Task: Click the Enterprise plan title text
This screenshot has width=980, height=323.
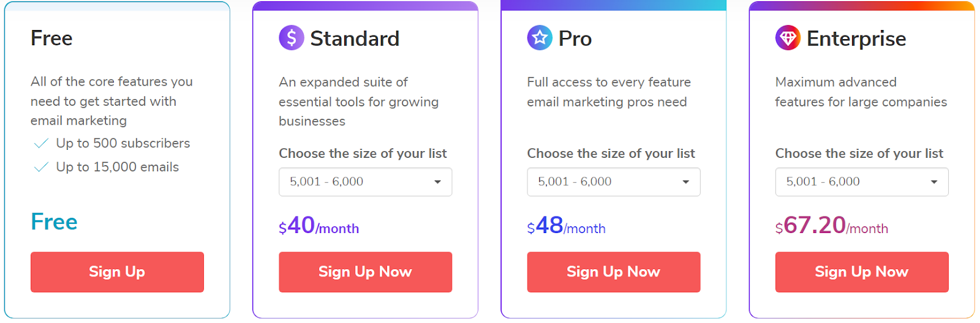Action: pos(856,39)
